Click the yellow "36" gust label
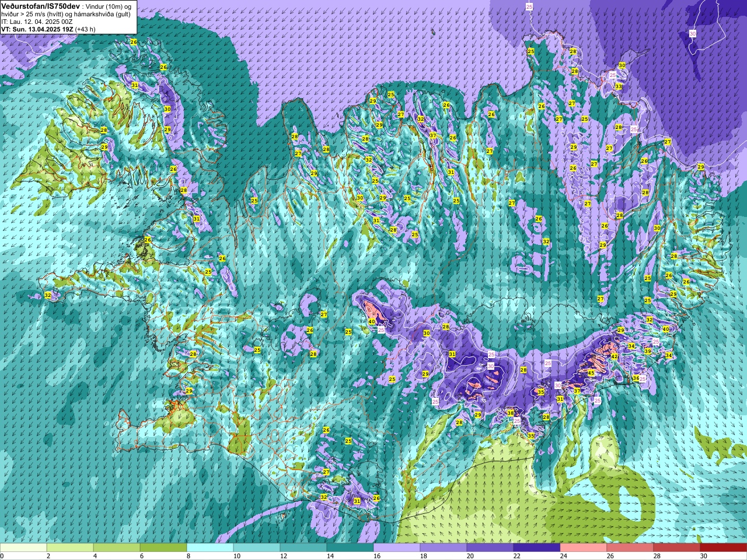The width and height of the screenshot is (747, 560). (636, 378)
